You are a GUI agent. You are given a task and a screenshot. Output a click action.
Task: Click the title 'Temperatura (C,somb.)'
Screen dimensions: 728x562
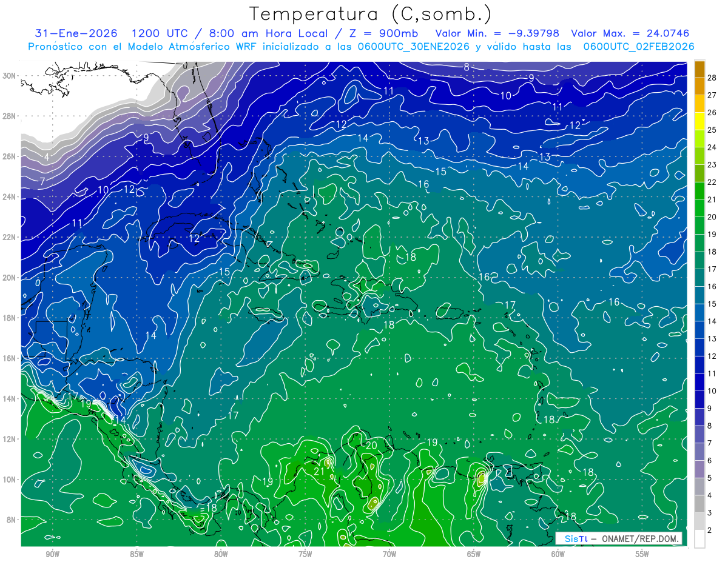[371, 14]
